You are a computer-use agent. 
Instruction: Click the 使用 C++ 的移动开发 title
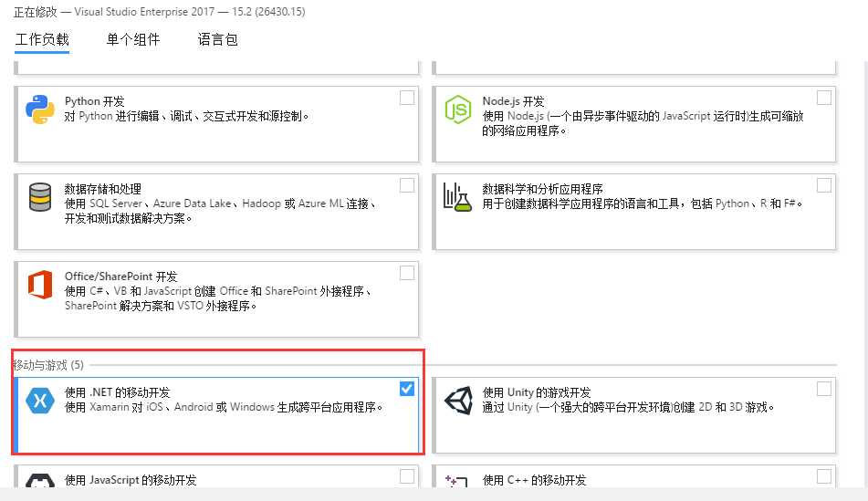pos(534,480)
